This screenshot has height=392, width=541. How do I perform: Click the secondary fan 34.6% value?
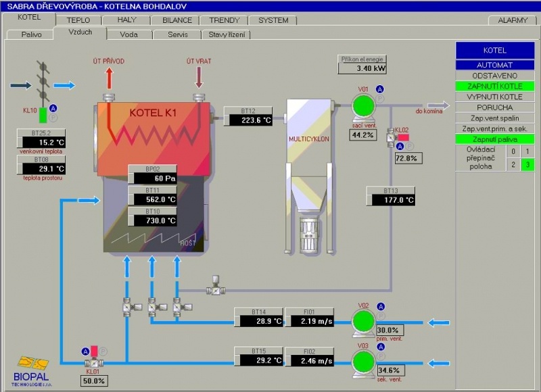[390, 370]
